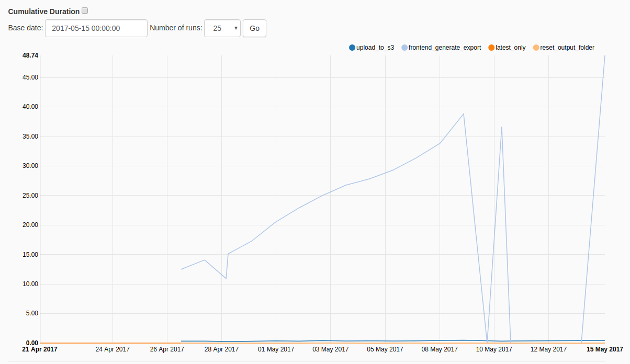
Task: Click the 05 May 2017 x-axis label
Action: coord(385,349)
